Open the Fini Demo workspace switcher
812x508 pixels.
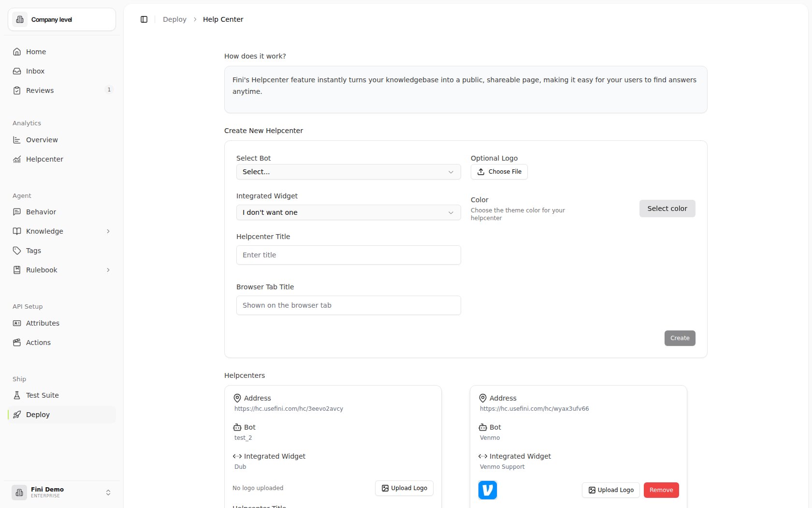62,493
